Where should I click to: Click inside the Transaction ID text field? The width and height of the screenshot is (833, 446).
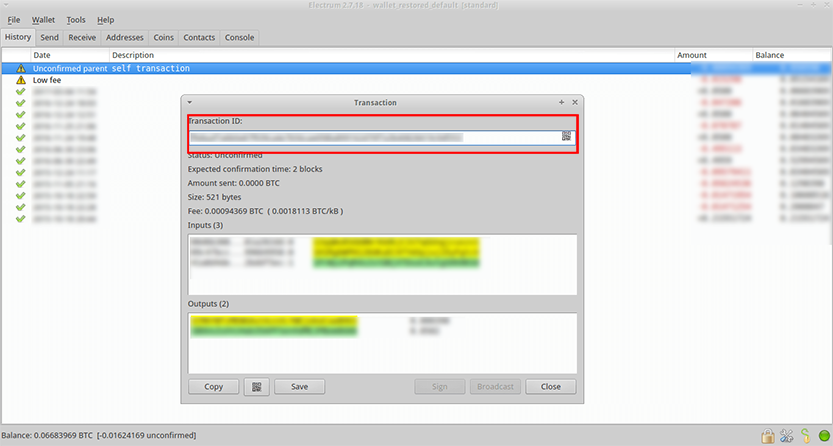tap(375, 137)
